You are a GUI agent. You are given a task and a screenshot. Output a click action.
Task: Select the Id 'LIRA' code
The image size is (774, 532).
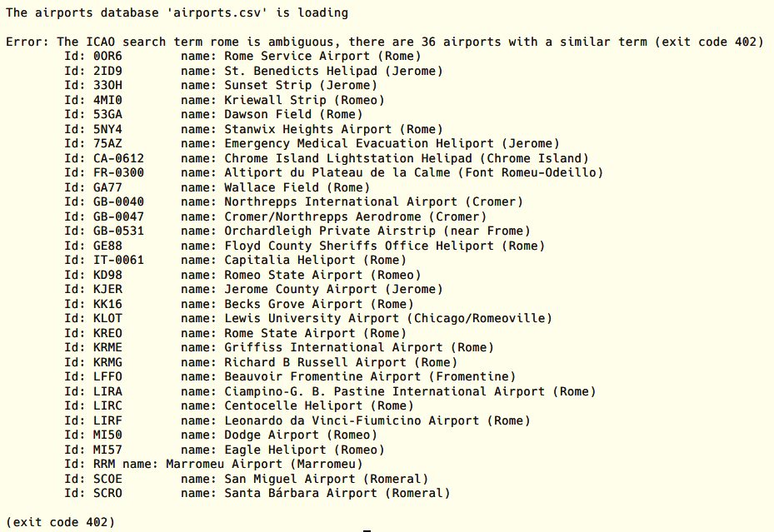107,391
